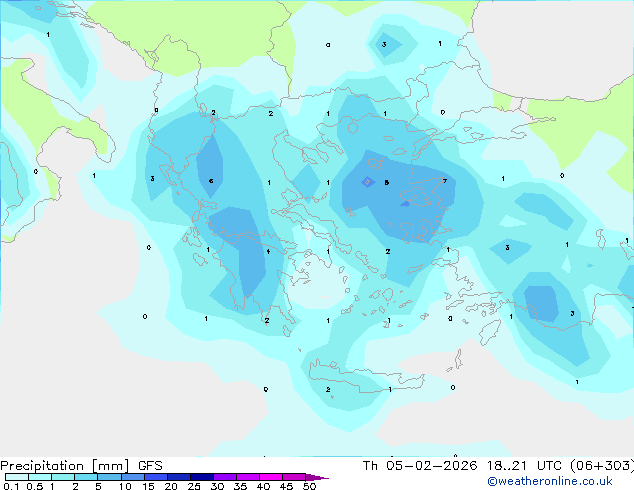
Task: Click the legend label '15'
Action: 148,486
